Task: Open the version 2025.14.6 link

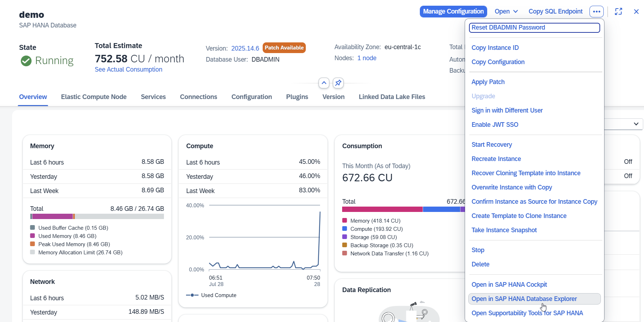Action: click(x=245, y=48)
